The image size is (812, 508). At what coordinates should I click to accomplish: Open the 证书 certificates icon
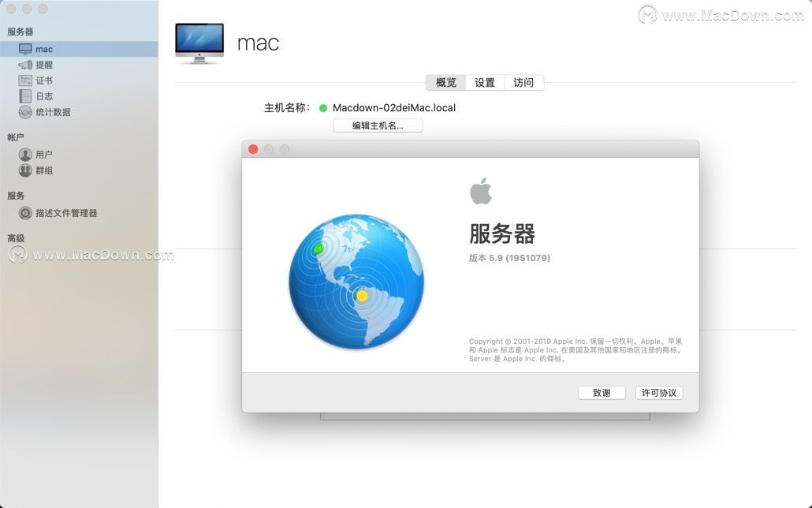click(25, 80)
